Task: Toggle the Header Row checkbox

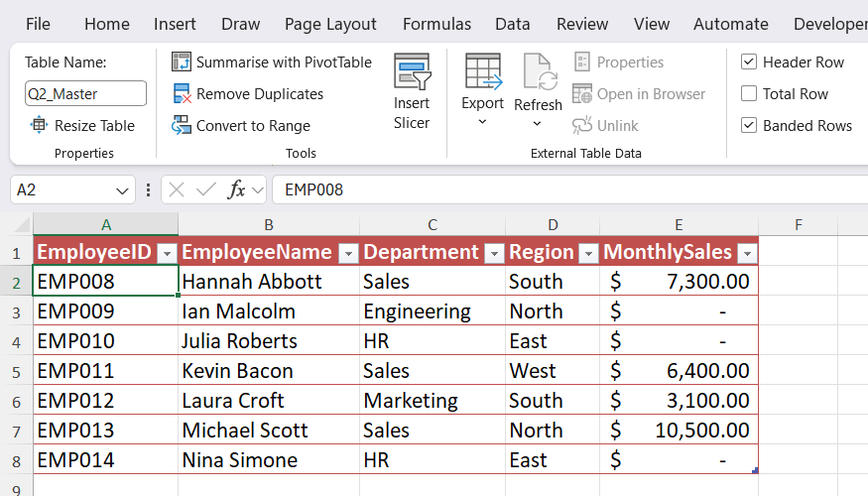Action: pyautogui.click(x=748, y=62)
